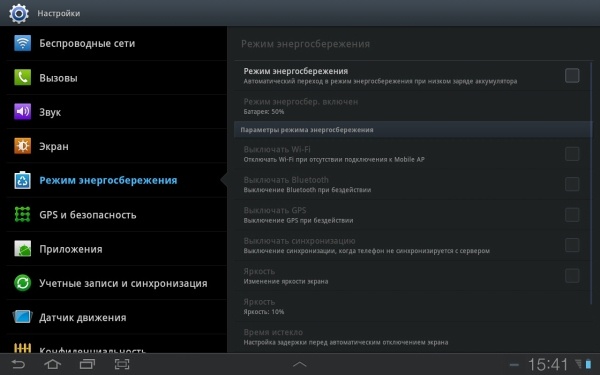Tap the 15:41 clock in status bar
This screenshot has height=375, width=600.
[x=548, y=364]
